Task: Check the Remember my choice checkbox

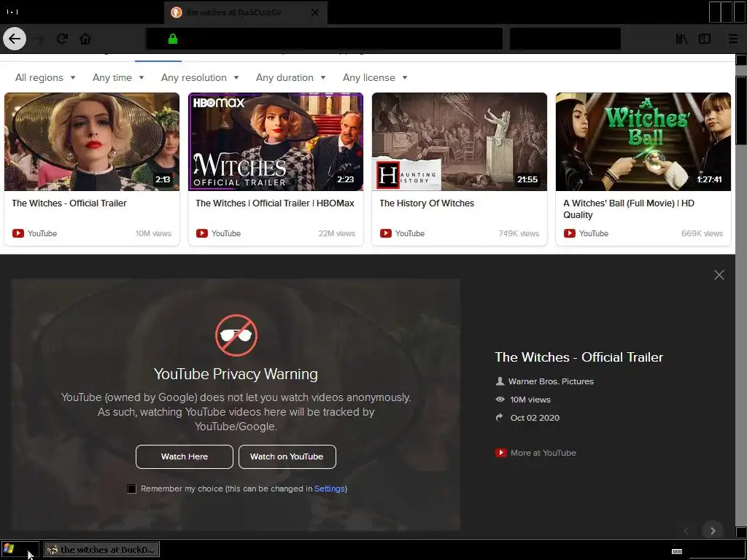Action: [131, 489]
